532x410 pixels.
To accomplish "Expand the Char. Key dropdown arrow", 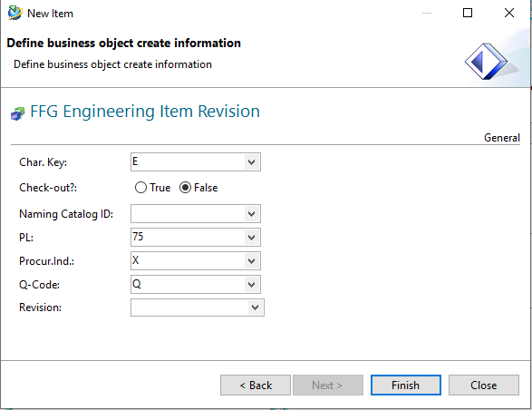I will click(251, 162).
